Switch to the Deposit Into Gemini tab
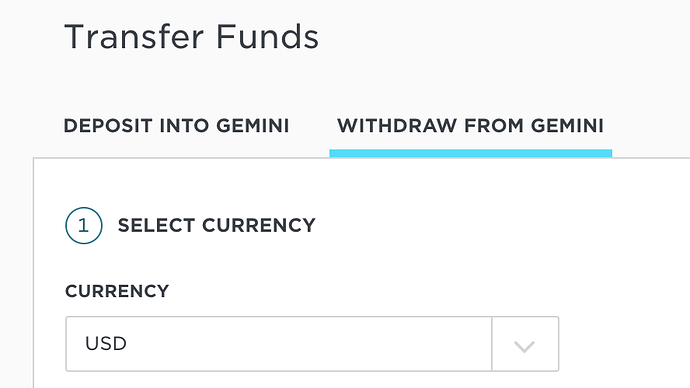Viewport: 690px width, 388px height. point(176,126)
